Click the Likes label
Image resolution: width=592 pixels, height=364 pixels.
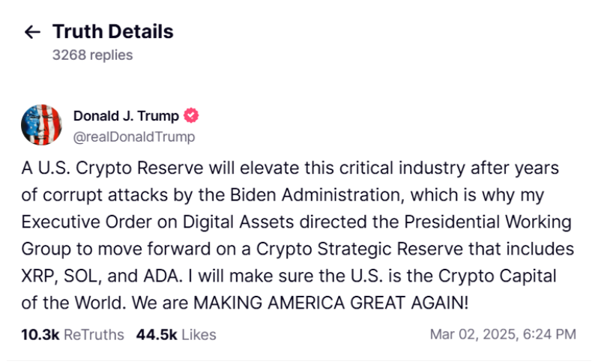(x=199, y=335)
